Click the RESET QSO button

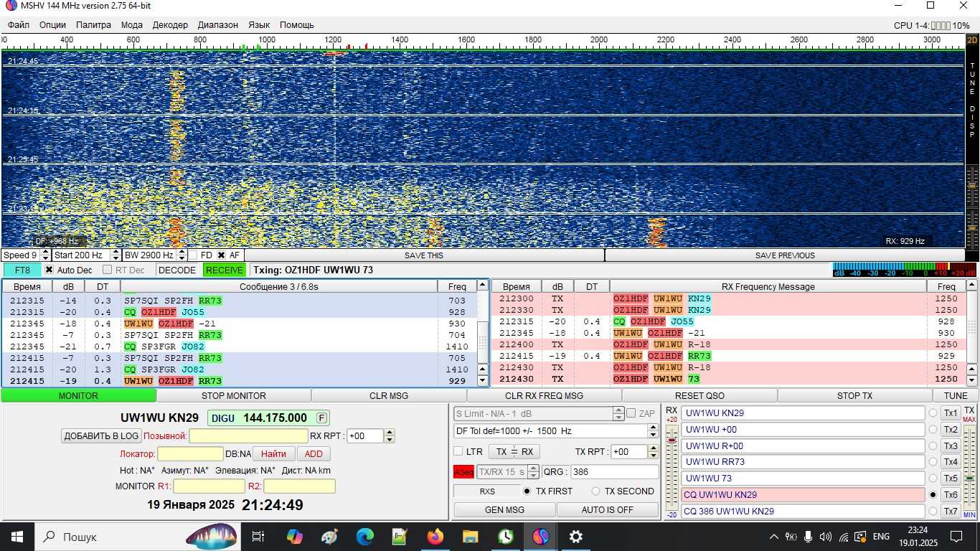699,396
